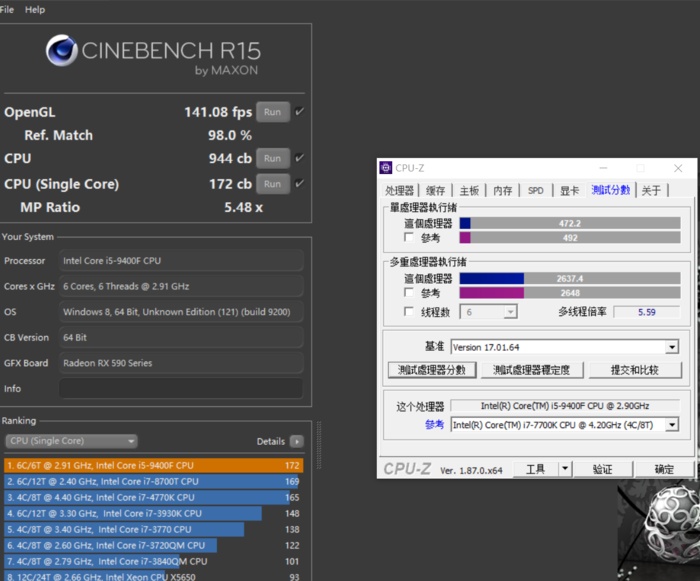
Task: Click the empty Info input field
Action: click(181, 388)
